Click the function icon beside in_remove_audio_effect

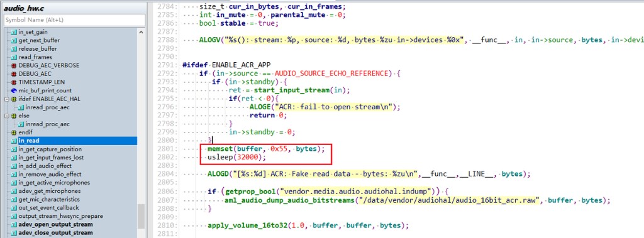[14, 175]
